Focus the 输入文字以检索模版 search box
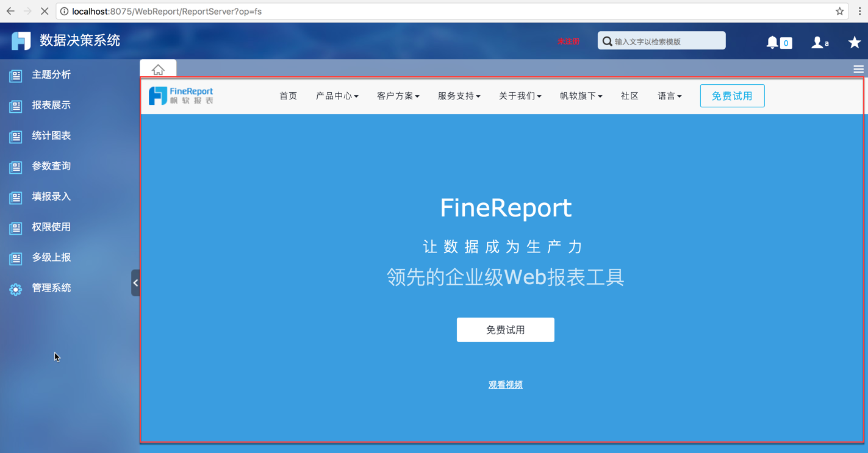868x453 pixels. (x=661, y=41)
